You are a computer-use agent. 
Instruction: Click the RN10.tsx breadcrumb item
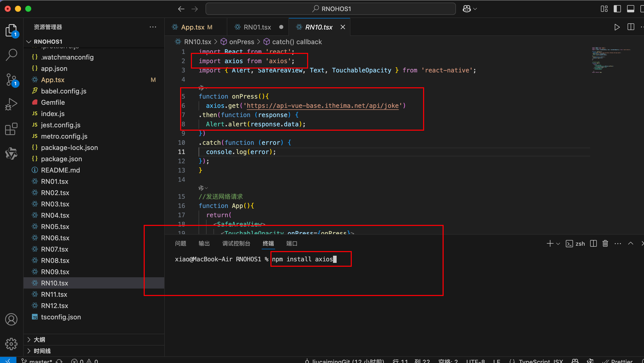point(193,42)
